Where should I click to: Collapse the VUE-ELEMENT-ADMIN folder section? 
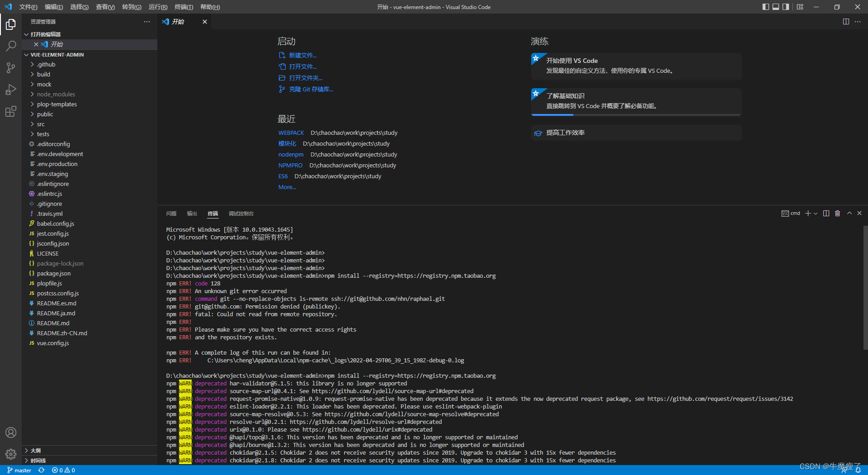point(90,55)
